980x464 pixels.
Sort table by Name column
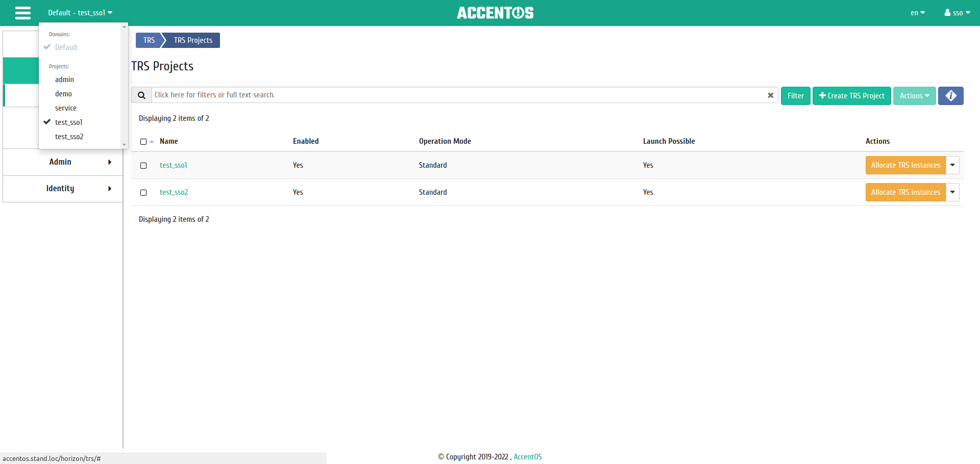tap(169, 141)
